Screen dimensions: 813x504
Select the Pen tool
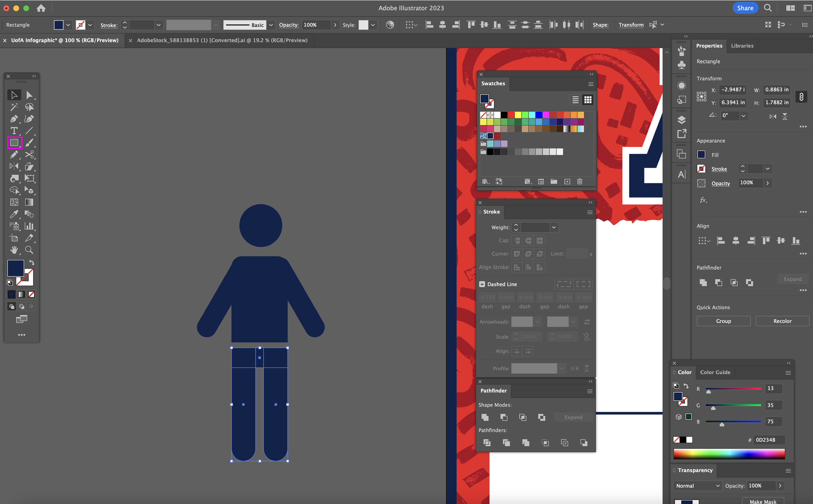click(14, 119)
